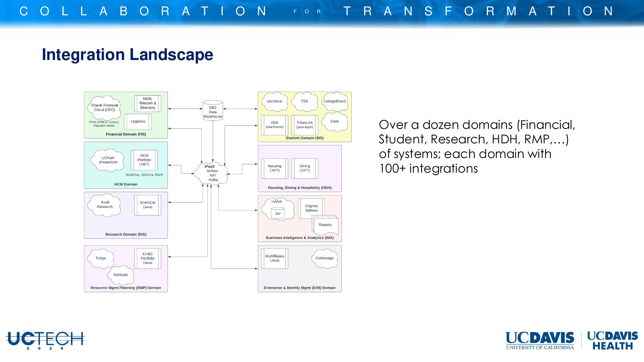Select the EH&S Portfolio (Java) box
Screen dimensions: 644x362
point(147,258)
